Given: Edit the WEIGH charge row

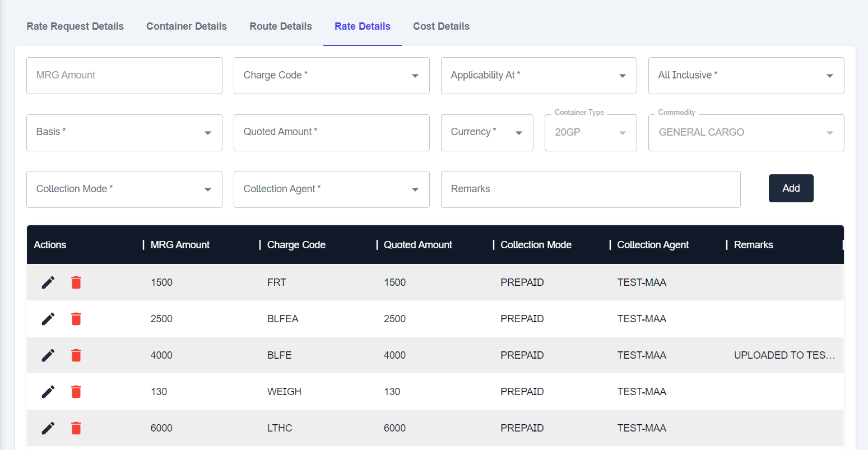Looking at the screenshot, I should [x=48, y=392].
